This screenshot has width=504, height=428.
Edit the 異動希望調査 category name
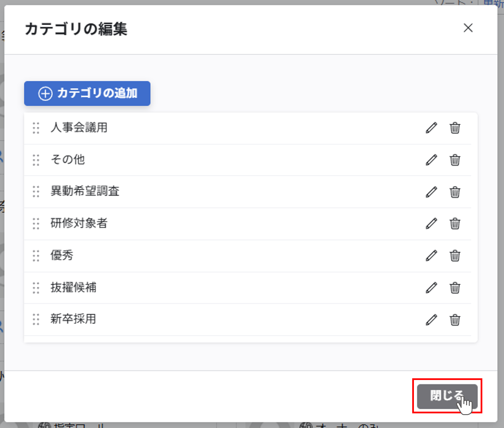431,192
